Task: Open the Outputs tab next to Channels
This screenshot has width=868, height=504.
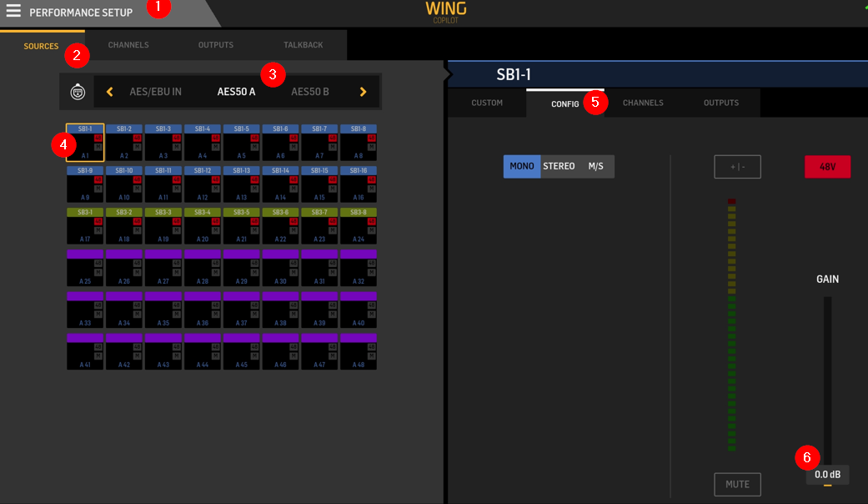Action: [x=216, y=45]
